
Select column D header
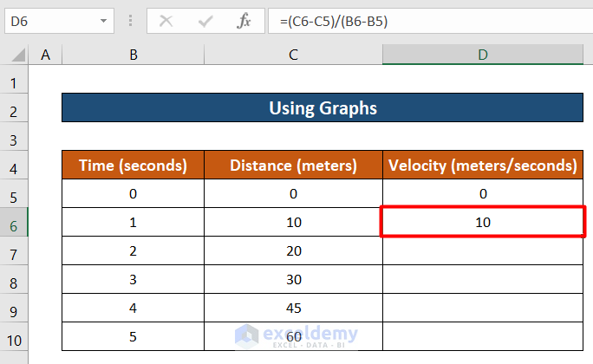482,55
